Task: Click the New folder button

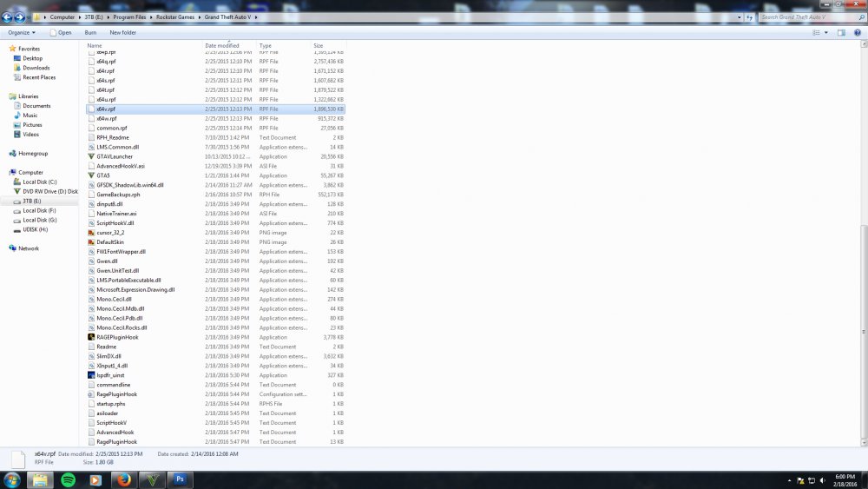Action: [123, 33]
